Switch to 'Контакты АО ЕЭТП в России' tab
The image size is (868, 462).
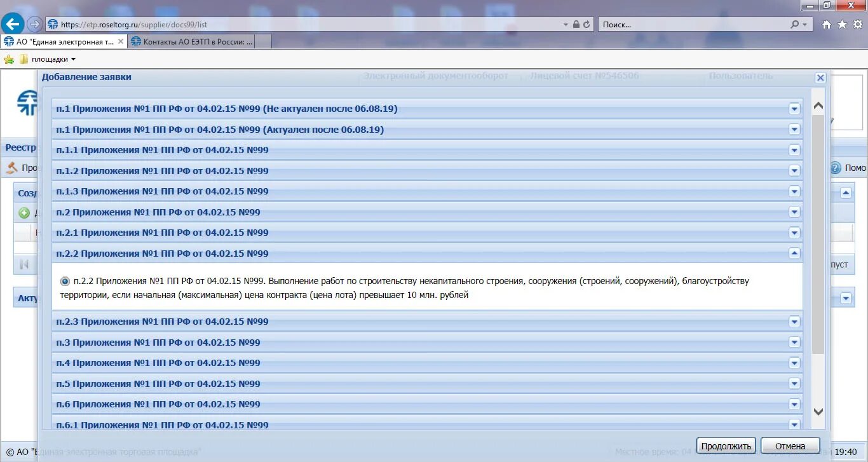[191, 41]
